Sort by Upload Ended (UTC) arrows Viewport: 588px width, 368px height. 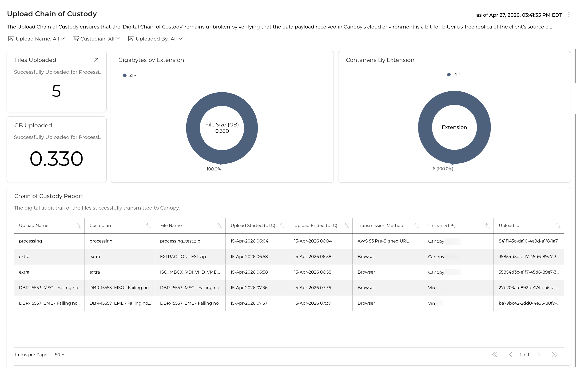point(346,226)
